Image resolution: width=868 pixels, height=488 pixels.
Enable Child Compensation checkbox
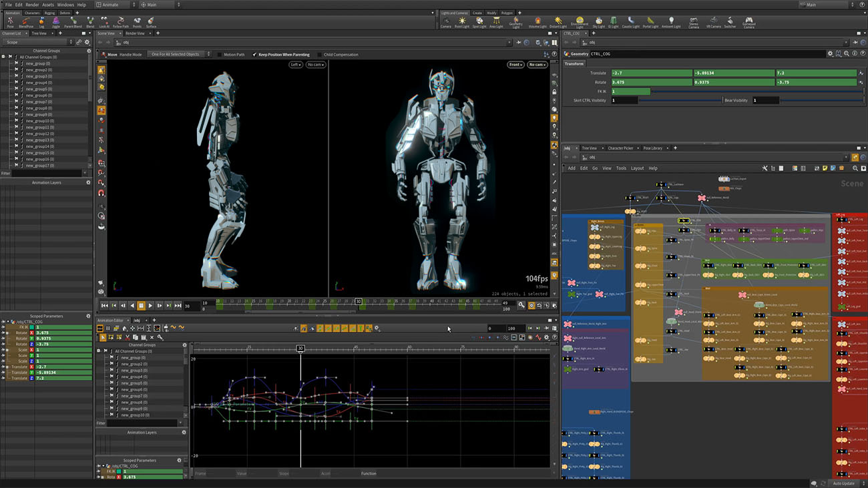click(x=320, y=55)
